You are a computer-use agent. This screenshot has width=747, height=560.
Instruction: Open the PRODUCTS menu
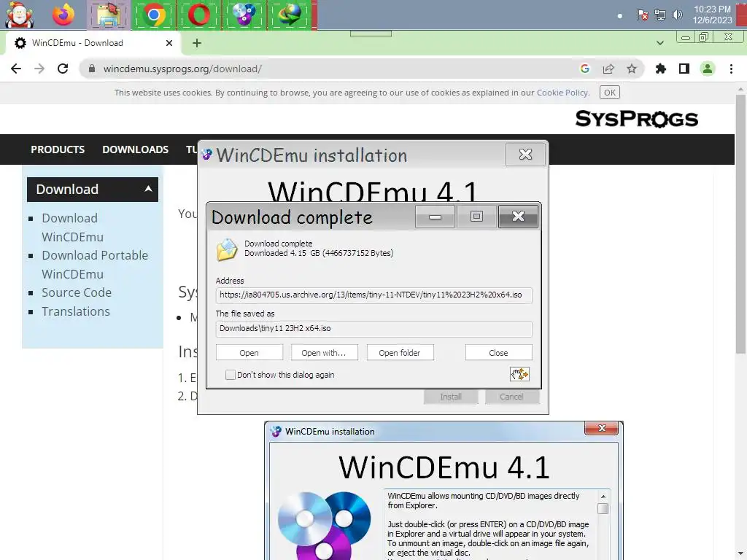58,149
